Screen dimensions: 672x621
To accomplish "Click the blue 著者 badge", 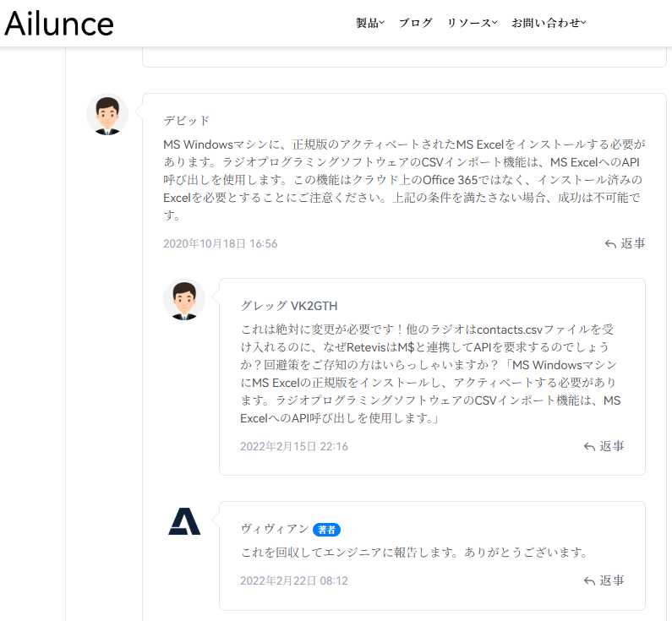I will [326, 530].
